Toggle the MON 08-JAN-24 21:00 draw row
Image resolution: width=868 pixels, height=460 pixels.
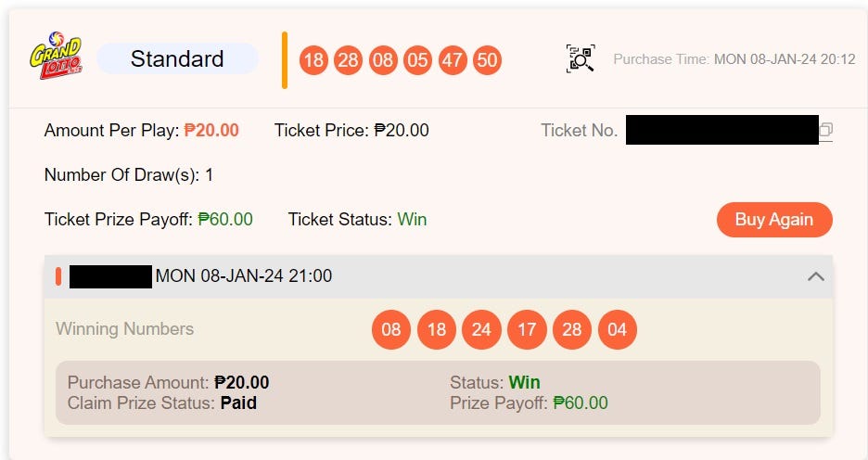pyautogui.click(x=243, y=276)
